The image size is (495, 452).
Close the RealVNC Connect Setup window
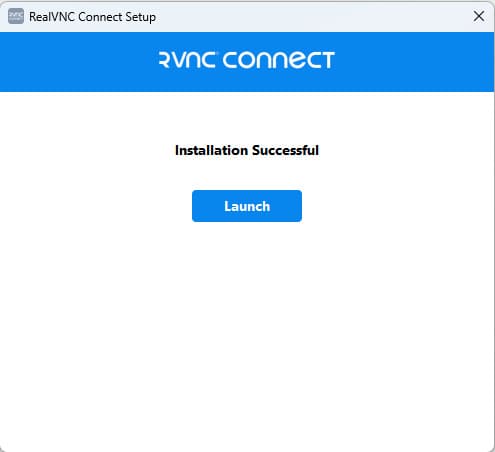pyautogui.click(x=479, y=16)
